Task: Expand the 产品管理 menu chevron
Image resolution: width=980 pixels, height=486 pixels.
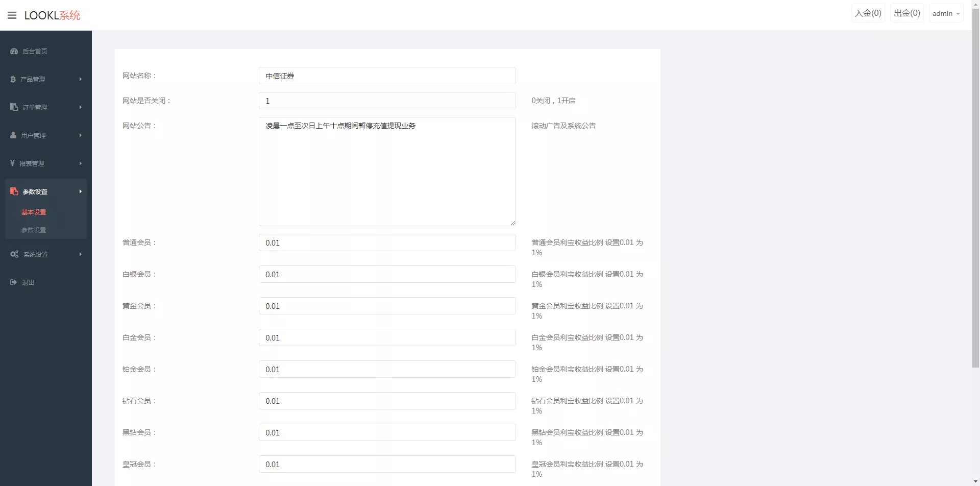Action: (80, 79)
